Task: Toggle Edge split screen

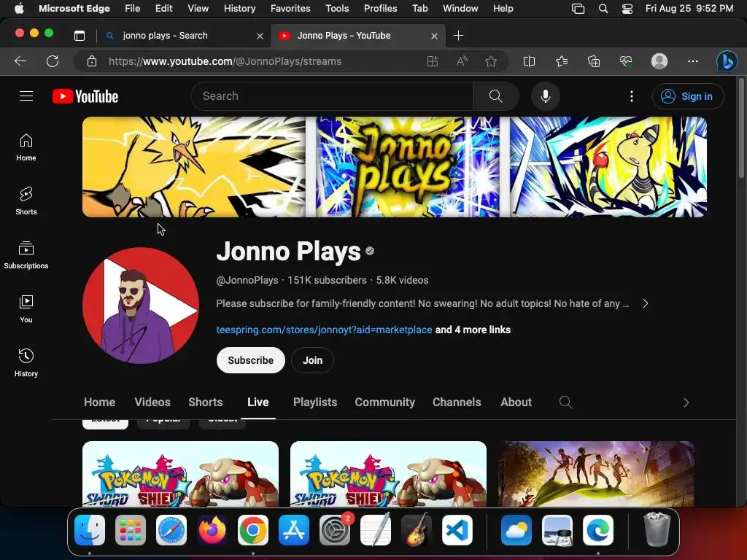Action: (x=529, y=61)
